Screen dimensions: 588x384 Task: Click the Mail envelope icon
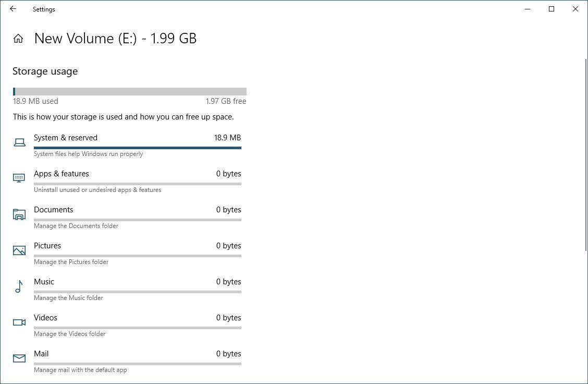click(19, 358)
